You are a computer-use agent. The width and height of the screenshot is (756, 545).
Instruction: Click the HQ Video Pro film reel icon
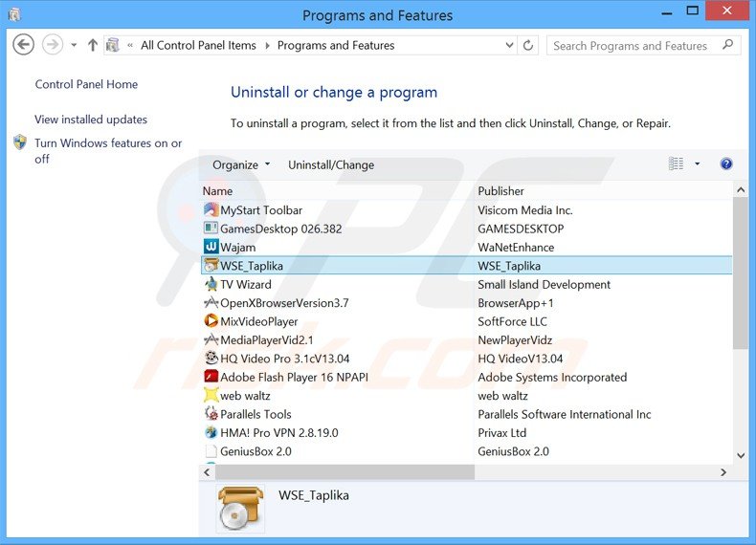point(211,358)
